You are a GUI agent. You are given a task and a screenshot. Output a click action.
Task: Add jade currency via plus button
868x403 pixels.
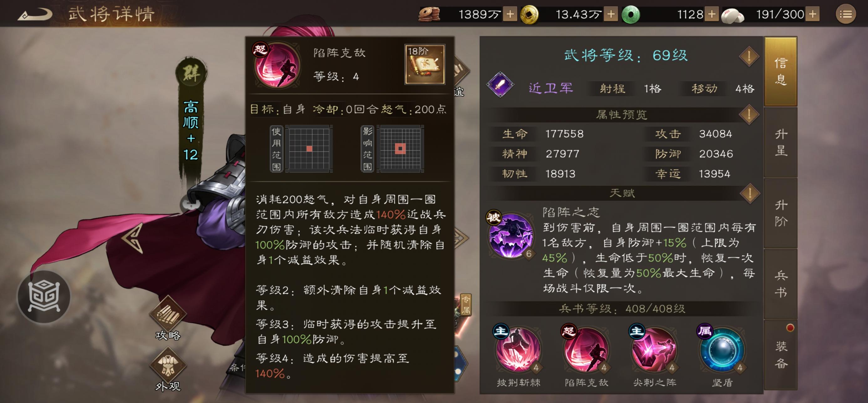coord(712,14)
